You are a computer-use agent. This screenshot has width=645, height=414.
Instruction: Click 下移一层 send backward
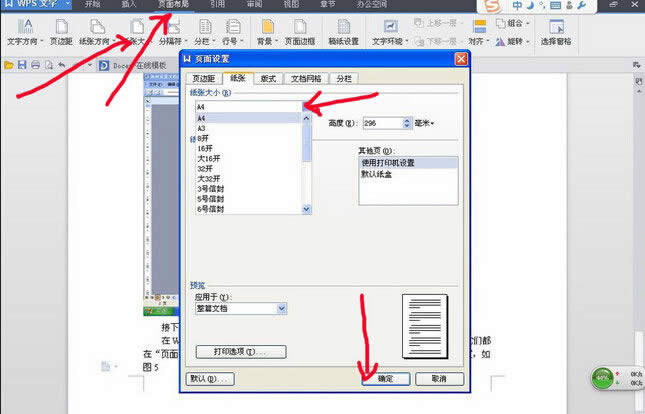point(439,41)
